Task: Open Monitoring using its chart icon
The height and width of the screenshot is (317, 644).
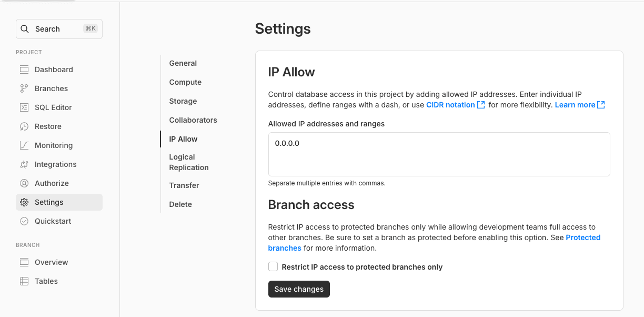Action: tap(24, 145)
